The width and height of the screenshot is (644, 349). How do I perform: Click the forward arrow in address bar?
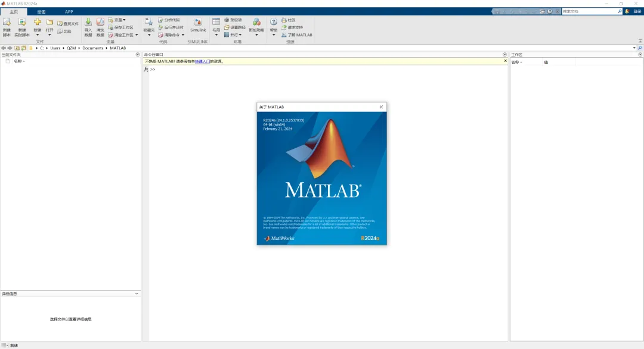(10, 48)
